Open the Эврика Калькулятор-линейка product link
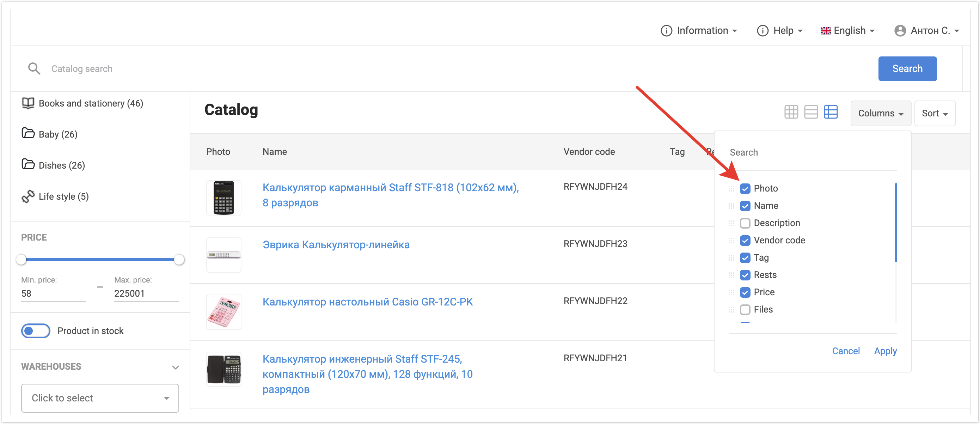 pos(336,245)
